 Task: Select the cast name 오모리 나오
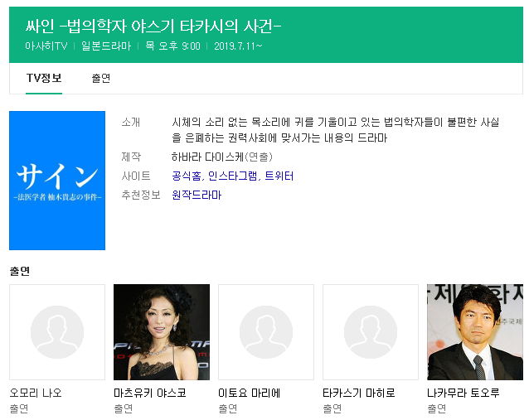tap(36, 393)
